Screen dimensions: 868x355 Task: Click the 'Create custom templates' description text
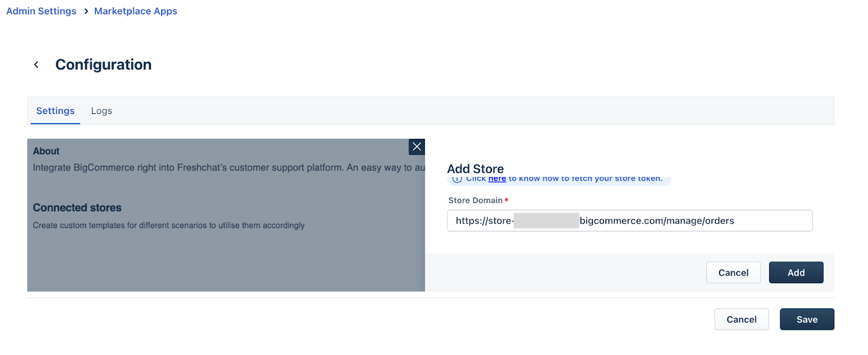[x=169, y=225]
